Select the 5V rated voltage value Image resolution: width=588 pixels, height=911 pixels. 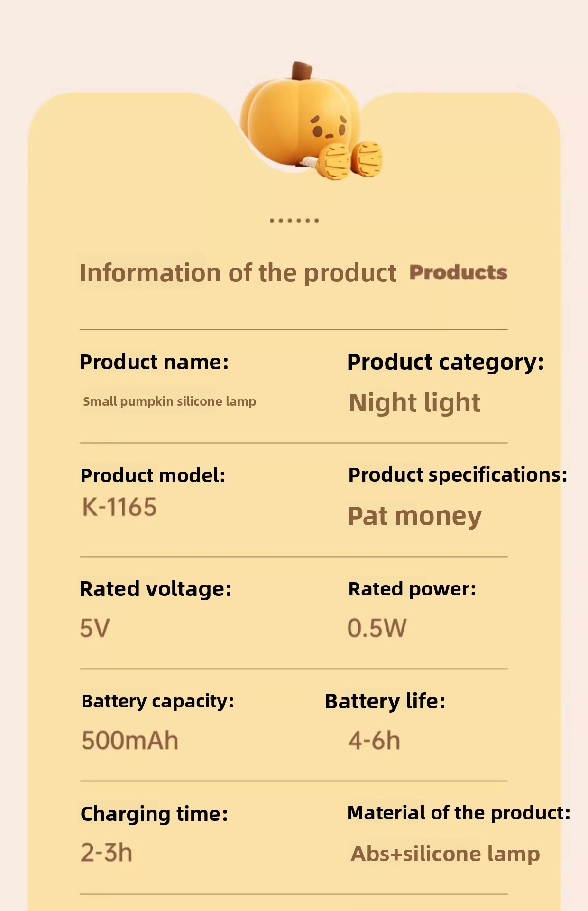coord(95,628)
